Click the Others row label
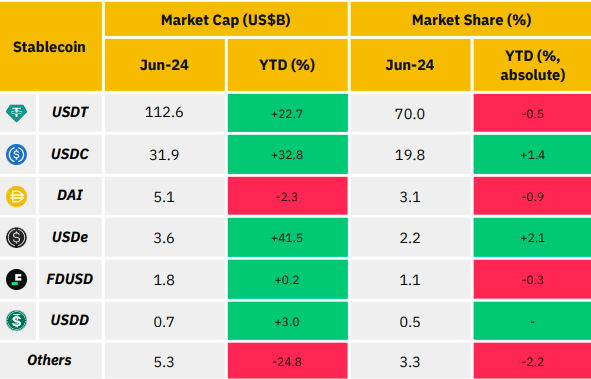This screenshot has width=591, height=379. tap(51, 361)
